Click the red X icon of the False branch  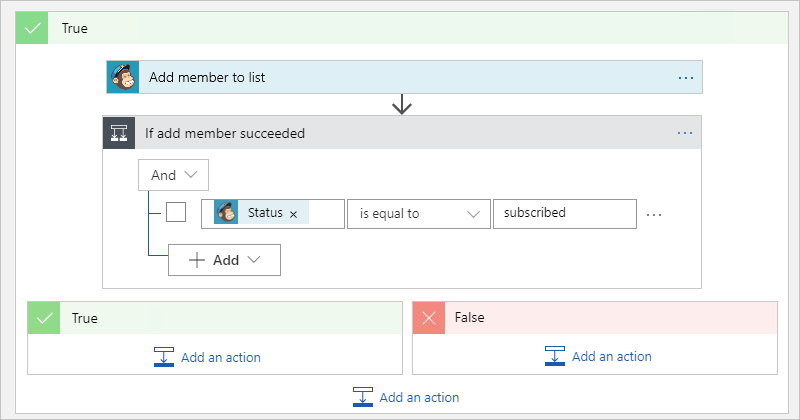(429, 318)
